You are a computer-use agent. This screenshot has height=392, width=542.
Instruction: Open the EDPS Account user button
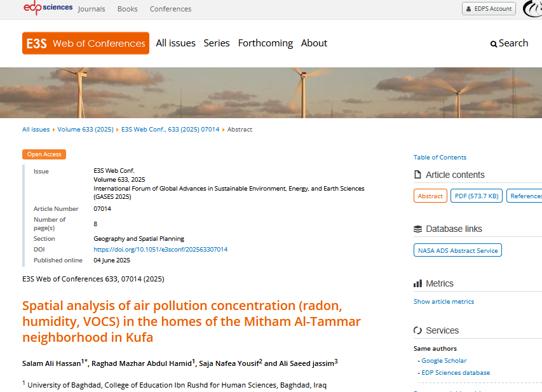tap(489, 9)
